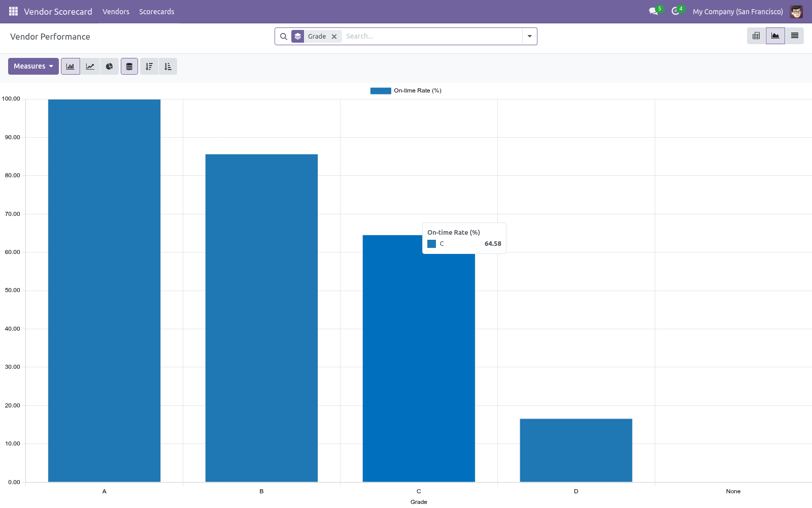Click the grade D bar
812x508 pixels.
(576, 450)
